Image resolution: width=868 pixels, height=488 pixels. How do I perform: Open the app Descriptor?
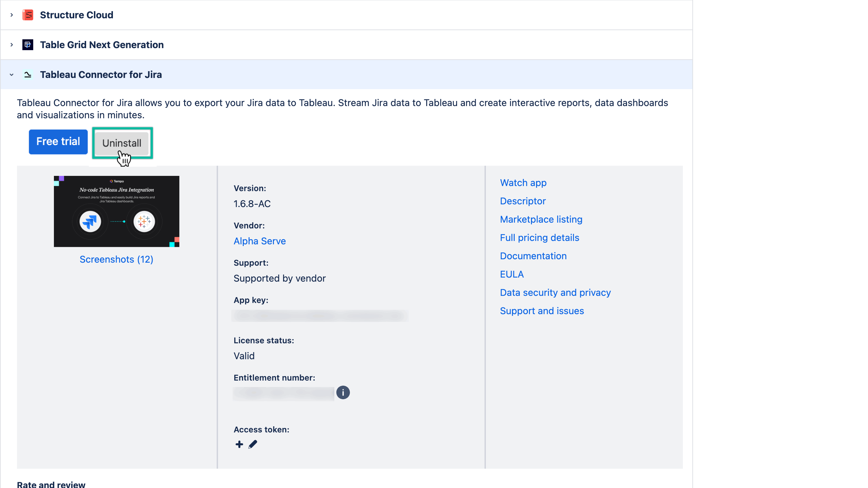[522, 201]
